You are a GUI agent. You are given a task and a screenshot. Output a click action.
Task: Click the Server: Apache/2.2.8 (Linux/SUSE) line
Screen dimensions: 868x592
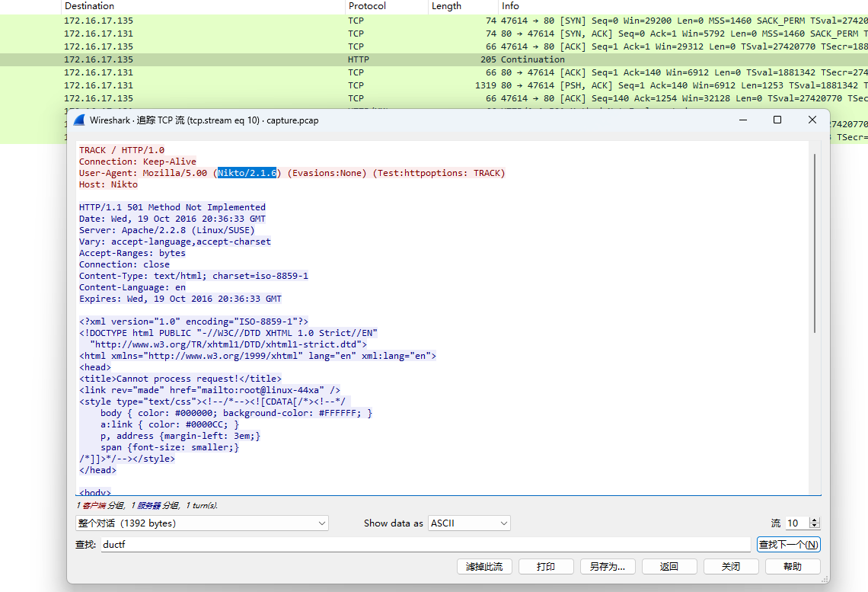pos(167,230)
